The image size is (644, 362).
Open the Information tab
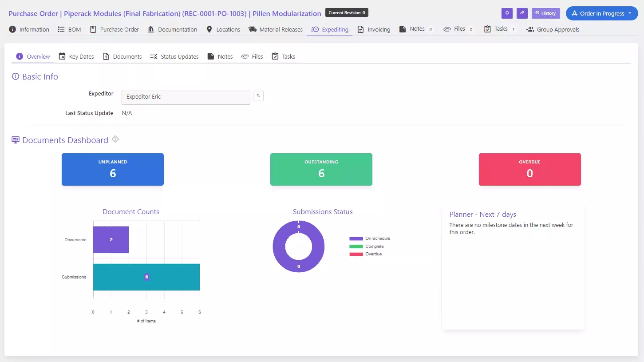(x=29, y=29)
